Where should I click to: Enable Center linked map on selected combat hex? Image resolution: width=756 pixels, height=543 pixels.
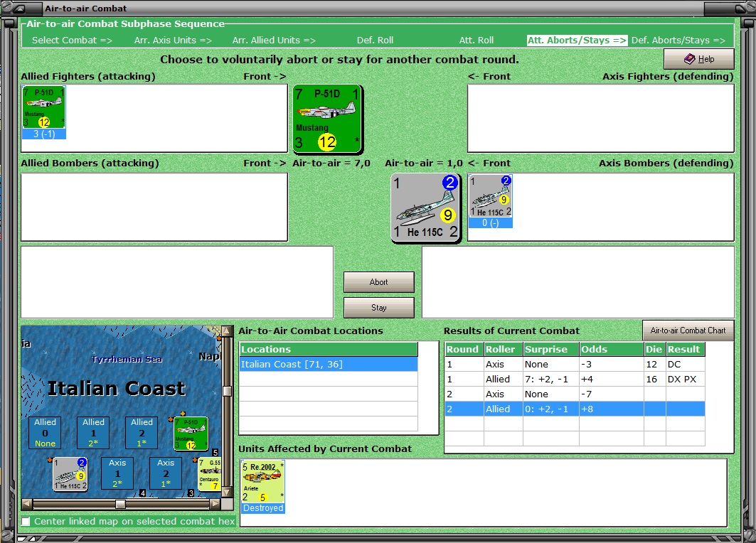(x=26, y=521)
